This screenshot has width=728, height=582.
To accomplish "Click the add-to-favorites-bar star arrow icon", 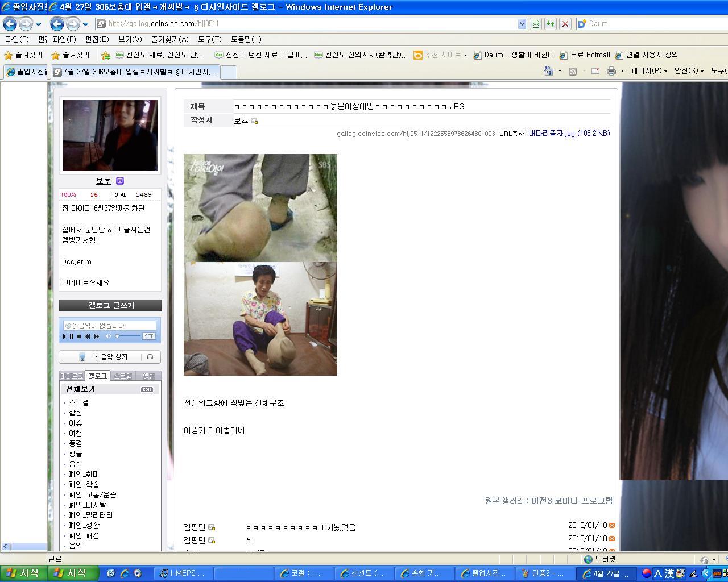I will (106, 55).
